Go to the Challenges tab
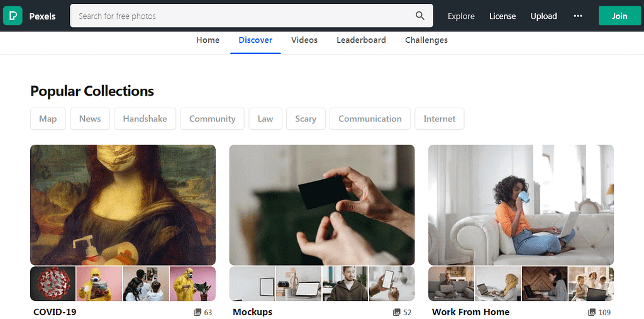Viewport: 644px width, 319px height. tap(426, 40)
